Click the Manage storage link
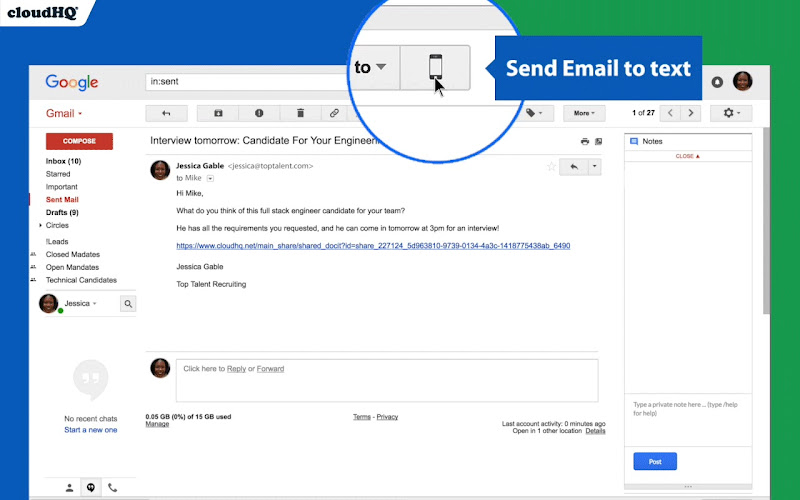The height and width of the screenshot is (500, 800). point(157,424)
